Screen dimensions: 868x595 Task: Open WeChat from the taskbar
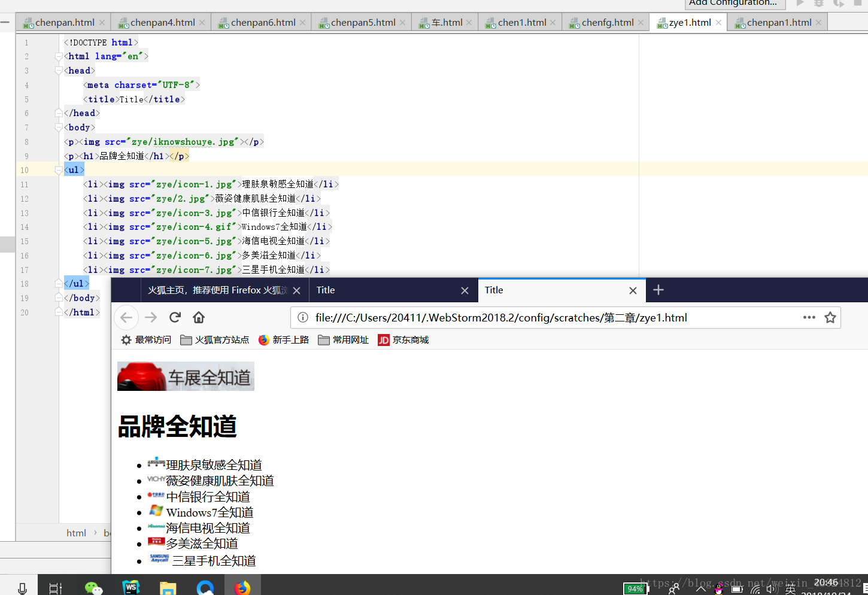coord(93,588)
